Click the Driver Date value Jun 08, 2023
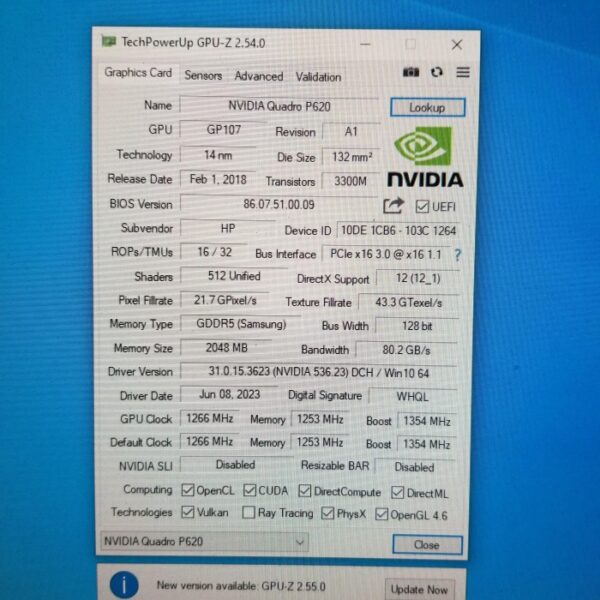The image size is (600, 600). pyautogui.click(x=230, y=395)
